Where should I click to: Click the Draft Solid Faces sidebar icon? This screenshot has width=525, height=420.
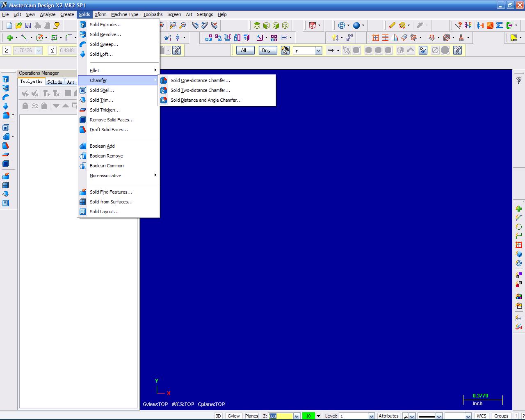(x=6, y=146)
